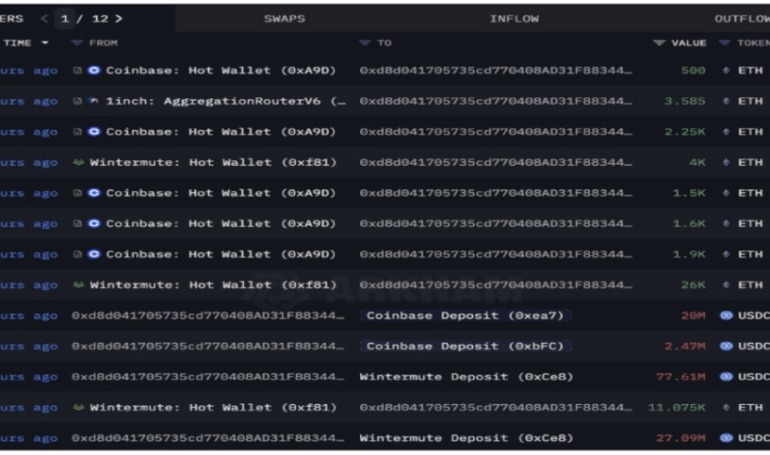The width and height of the screenshot is (770, 455).
Task: Open the 0xd8d04 sender address in the 20M row
Action: tap(208, 315)
